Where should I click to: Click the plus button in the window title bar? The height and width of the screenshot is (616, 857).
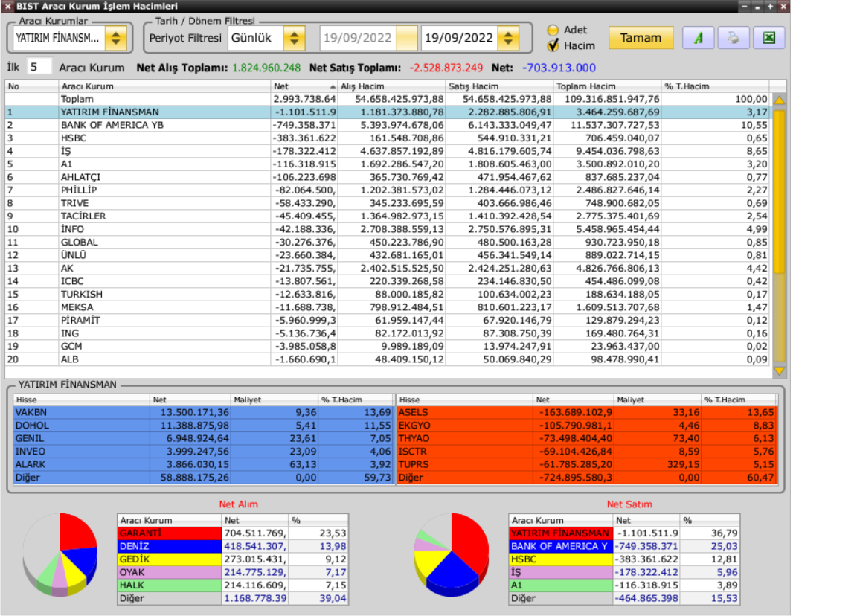(770, 7)
